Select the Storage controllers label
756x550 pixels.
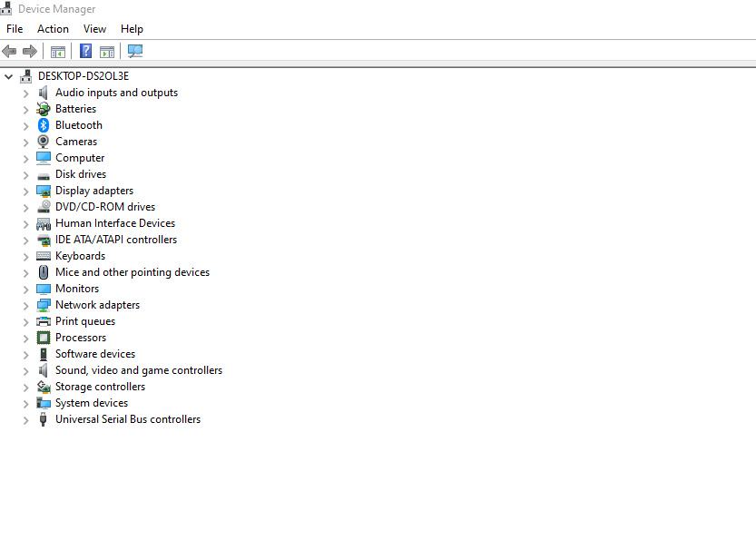pos(100,387)
